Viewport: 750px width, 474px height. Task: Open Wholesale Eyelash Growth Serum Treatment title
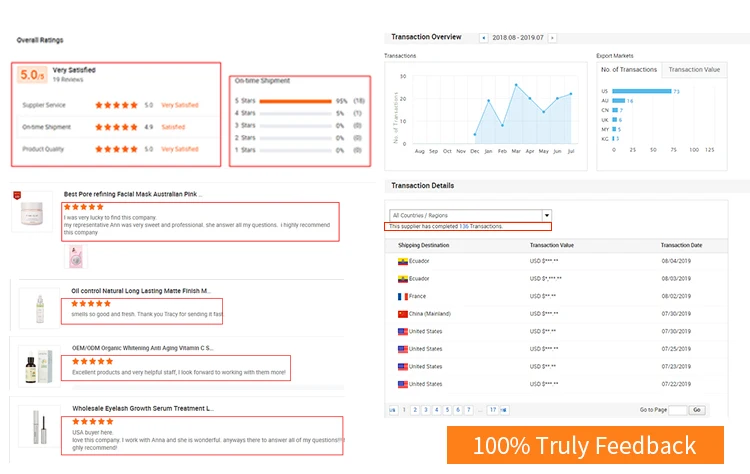coord(143,408)
